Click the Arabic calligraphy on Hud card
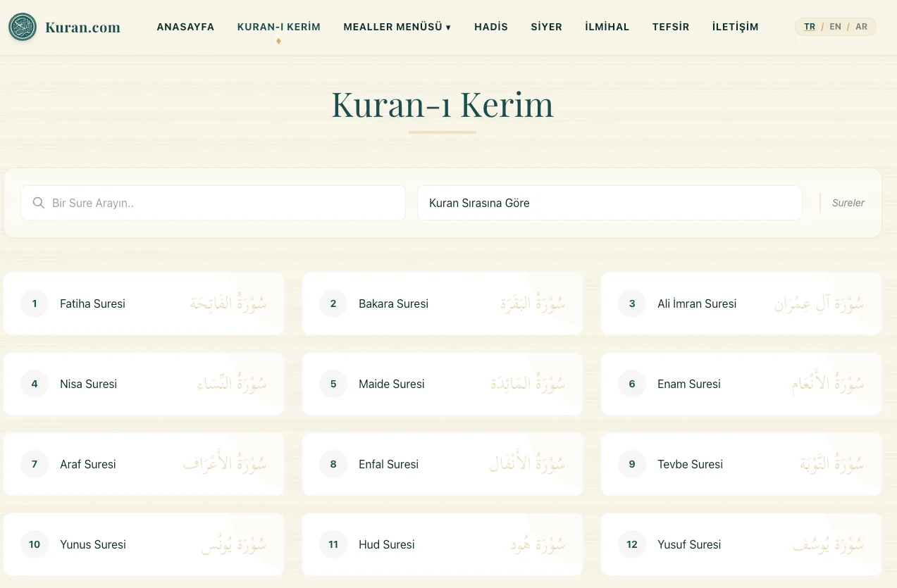This screenshot has height=588, width=897. (x=538, y=544)
